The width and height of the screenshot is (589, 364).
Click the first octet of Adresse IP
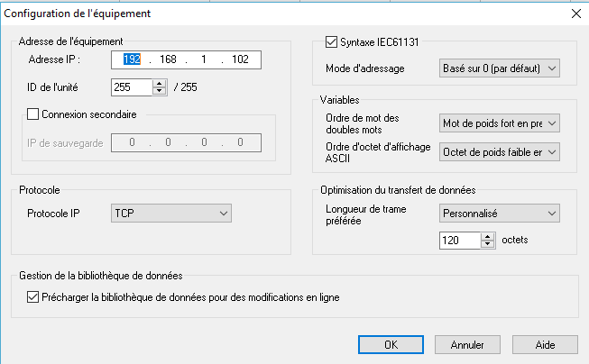tap(133, 60)
